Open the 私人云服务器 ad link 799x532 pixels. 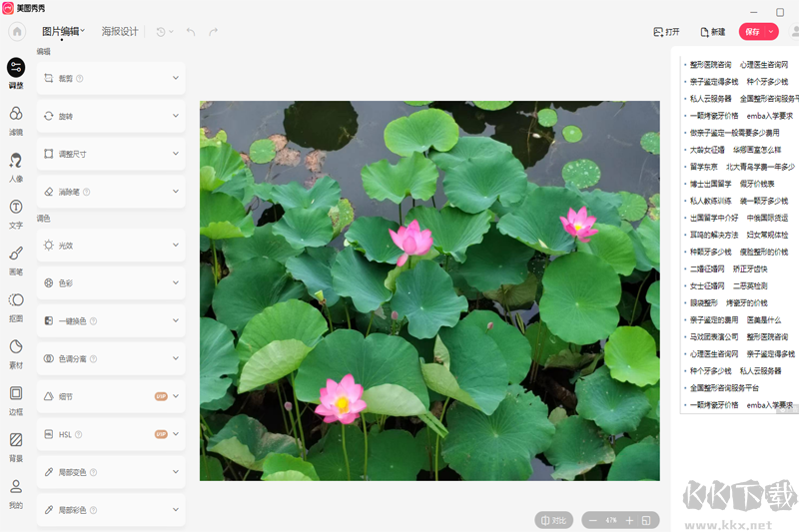tap(710, 99)
